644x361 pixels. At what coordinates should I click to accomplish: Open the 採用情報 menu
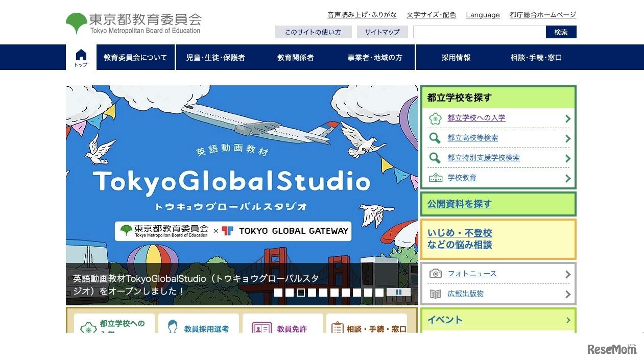point(455,57)
